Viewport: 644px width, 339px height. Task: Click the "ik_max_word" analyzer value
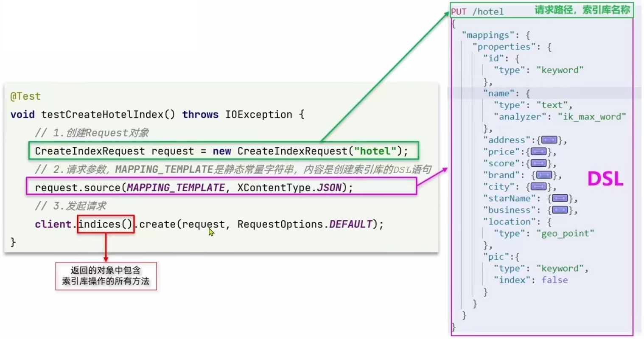[x=592, y=117]
